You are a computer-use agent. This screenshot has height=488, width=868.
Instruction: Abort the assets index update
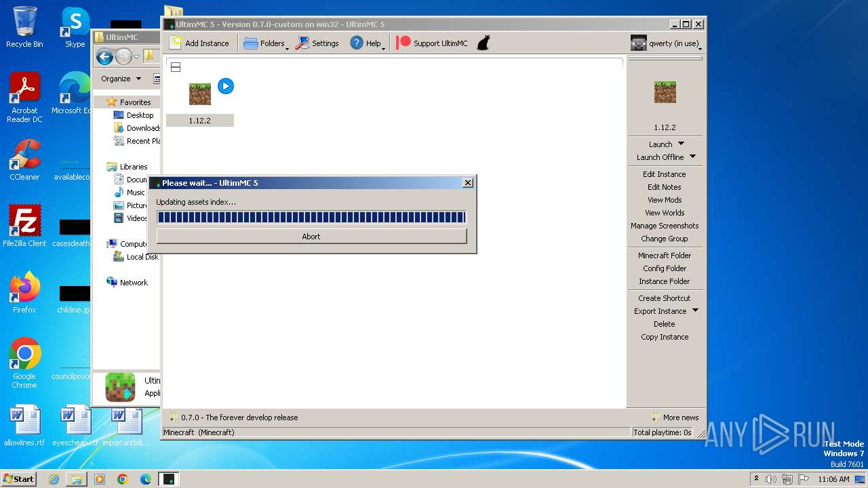(311, 237)
